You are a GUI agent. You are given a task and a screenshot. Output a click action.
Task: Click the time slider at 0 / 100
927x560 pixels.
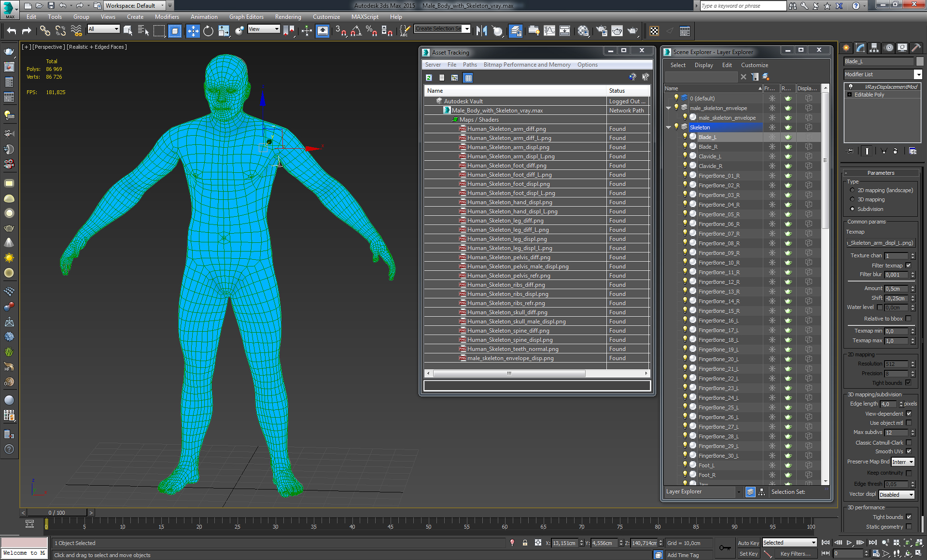pyautogui.click(x=56, y=513)
